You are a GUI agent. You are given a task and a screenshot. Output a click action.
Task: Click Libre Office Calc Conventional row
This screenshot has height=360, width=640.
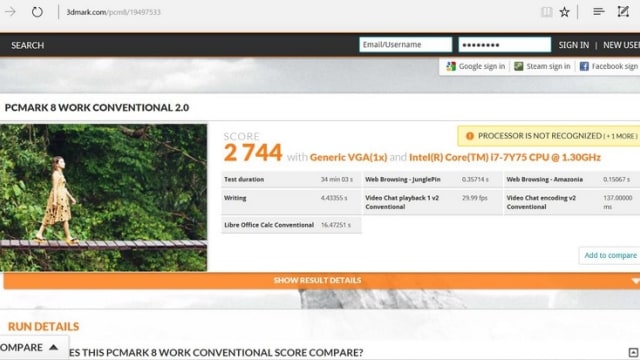pyautogui.click(x=291, y=225)
